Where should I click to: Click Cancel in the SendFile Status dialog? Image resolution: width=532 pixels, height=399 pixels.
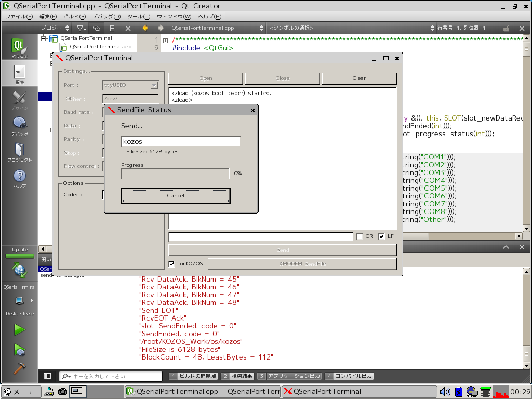[x=176, y=196]
